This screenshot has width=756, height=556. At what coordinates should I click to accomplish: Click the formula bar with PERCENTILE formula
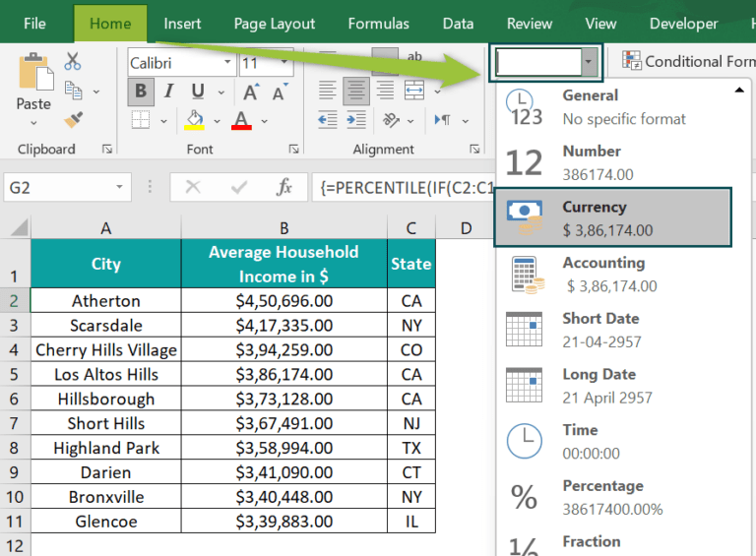(404, 187)
